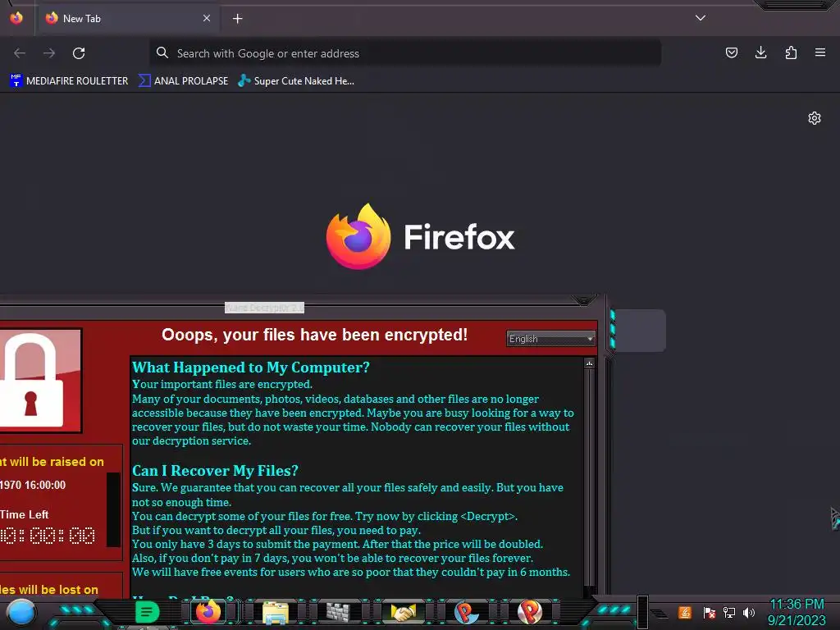Click the 'You only have 3 days' line
This screenshot has width=840, height=630.
pos(337,545)
